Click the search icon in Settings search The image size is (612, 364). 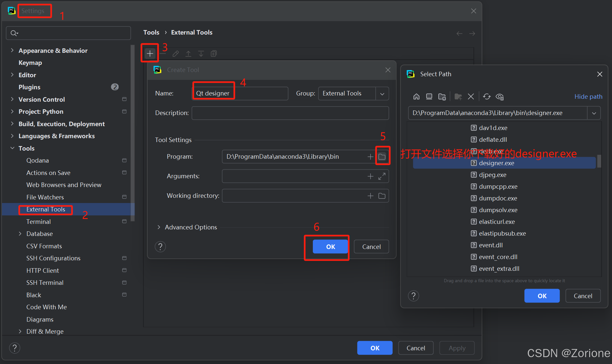click(x=14, y=33)
